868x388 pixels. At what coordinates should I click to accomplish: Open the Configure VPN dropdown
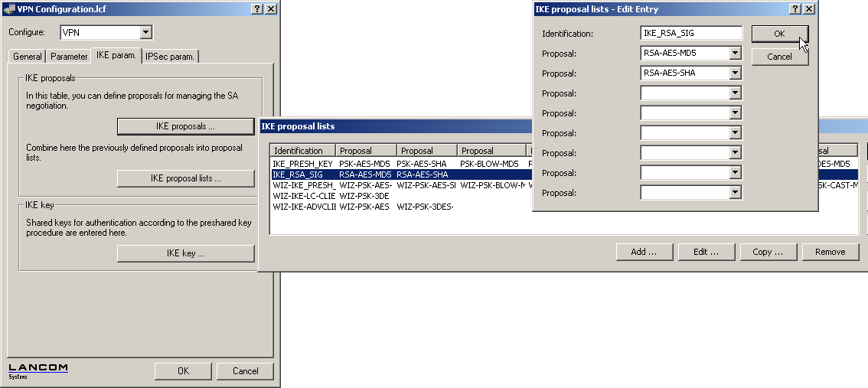point(146,33)
